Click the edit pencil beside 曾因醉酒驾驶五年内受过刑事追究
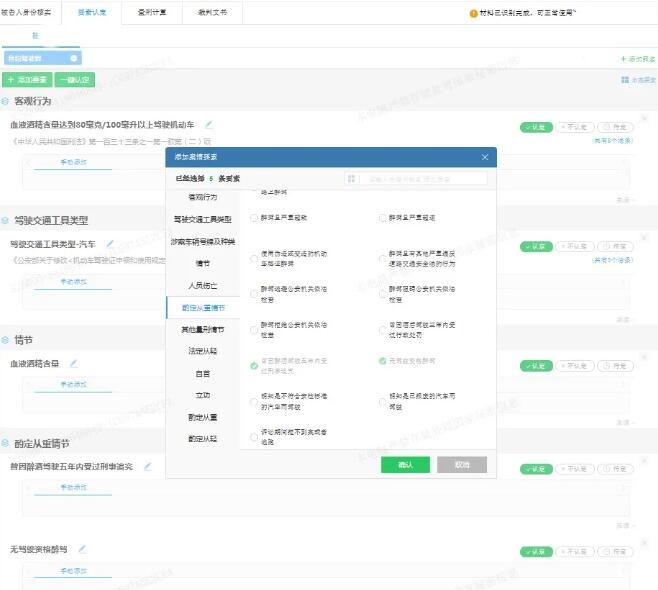658x590 pixels. 148,466
